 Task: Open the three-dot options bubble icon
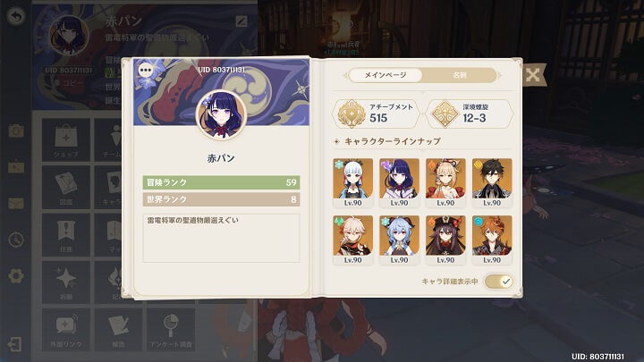click(x=146, y=71)
